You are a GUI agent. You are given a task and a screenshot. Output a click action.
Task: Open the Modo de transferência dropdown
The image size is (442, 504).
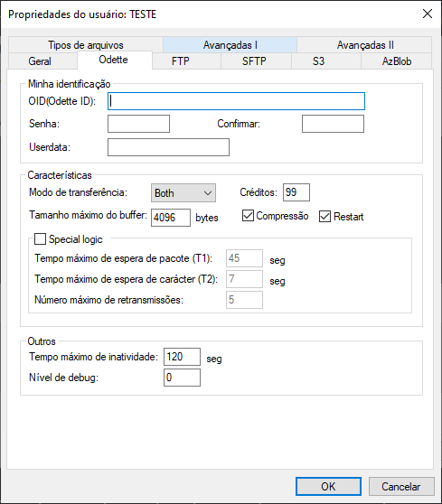point(183,193)
